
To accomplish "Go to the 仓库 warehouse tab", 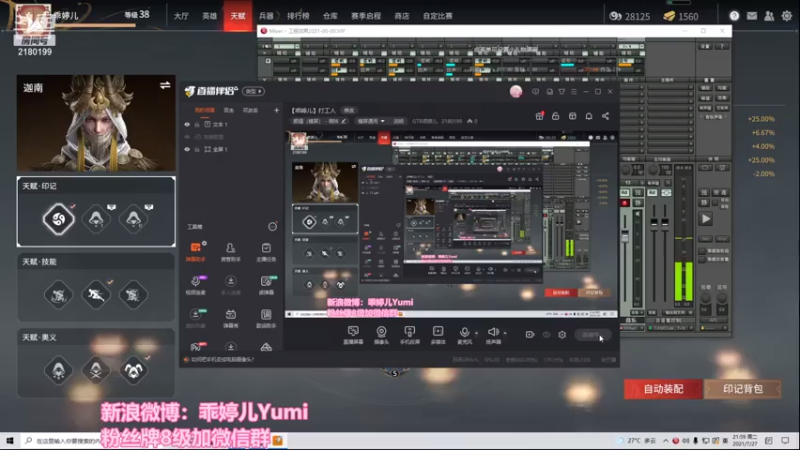I will pos(330,16).
